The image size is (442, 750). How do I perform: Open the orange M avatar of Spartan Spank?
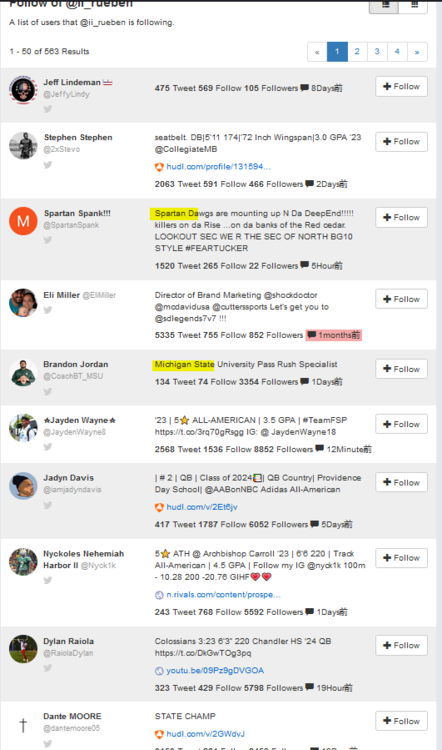click(23, 221)
